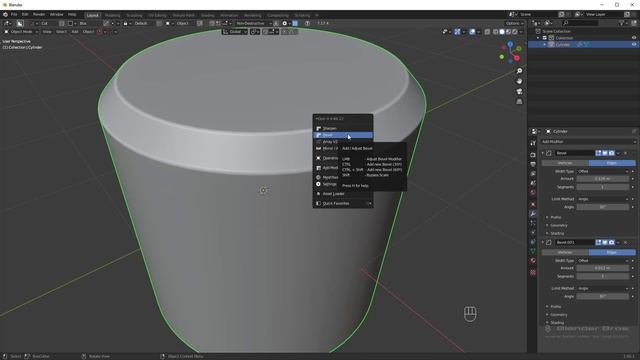
Task: Remove the first Bevel modifier
Action: tap(625, 153)
